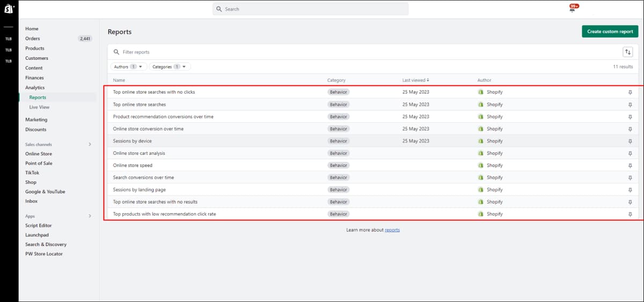
Task: Expand the Apps section chevron
Action: click(90, 216)
